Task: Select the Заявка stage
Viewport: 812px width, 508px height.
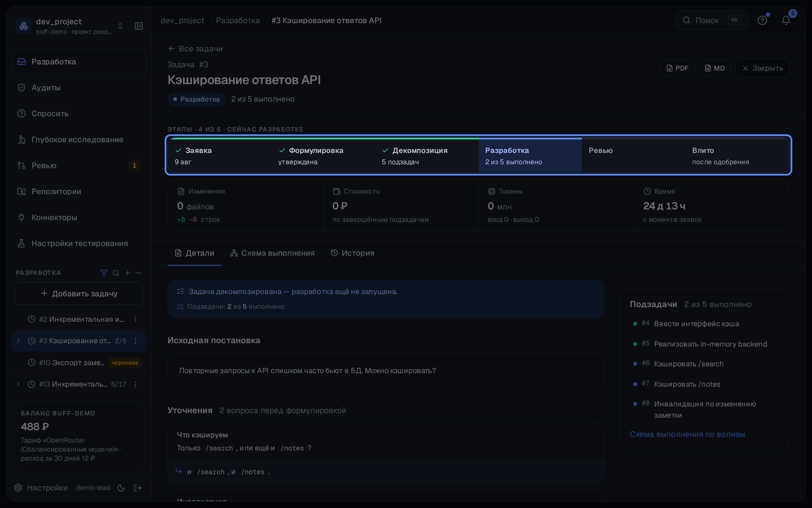Action: coord(219,156)
